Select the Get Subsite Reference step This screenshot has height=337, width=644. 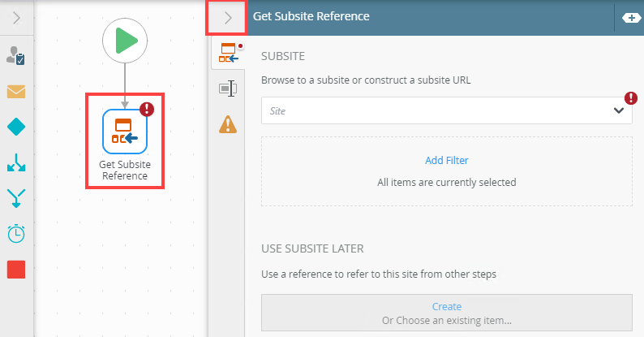(125, 131)
